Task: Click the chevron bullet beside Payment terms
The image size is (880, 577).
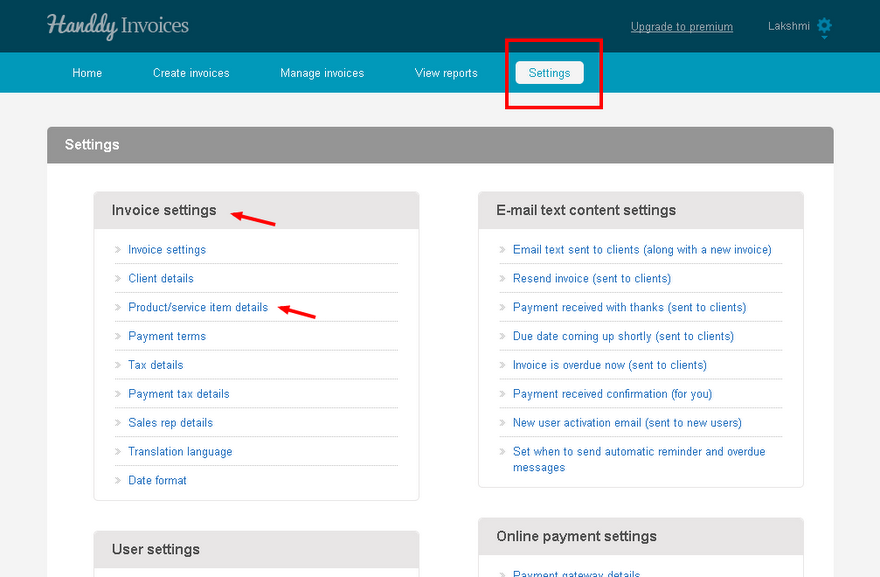Action: pos(118,336)
